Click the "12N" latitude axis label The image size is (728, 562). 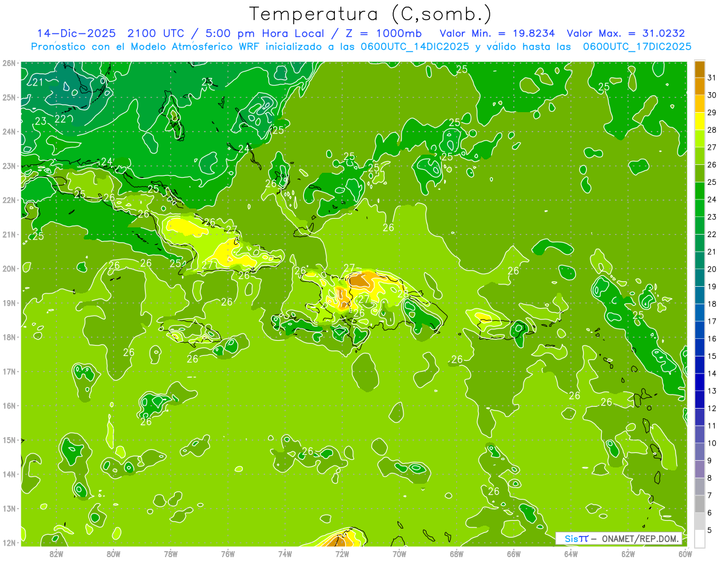pos(9,543)
